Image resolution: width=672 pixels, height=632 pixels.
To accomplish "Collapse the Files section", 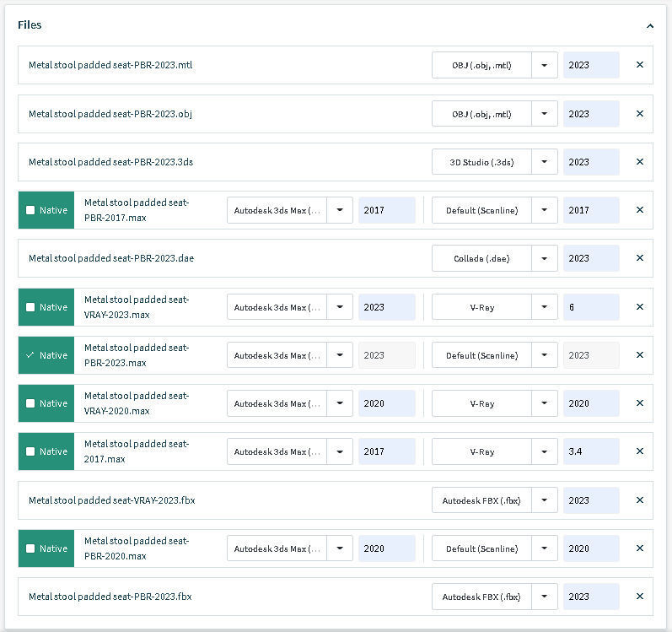I will point(649,26).
